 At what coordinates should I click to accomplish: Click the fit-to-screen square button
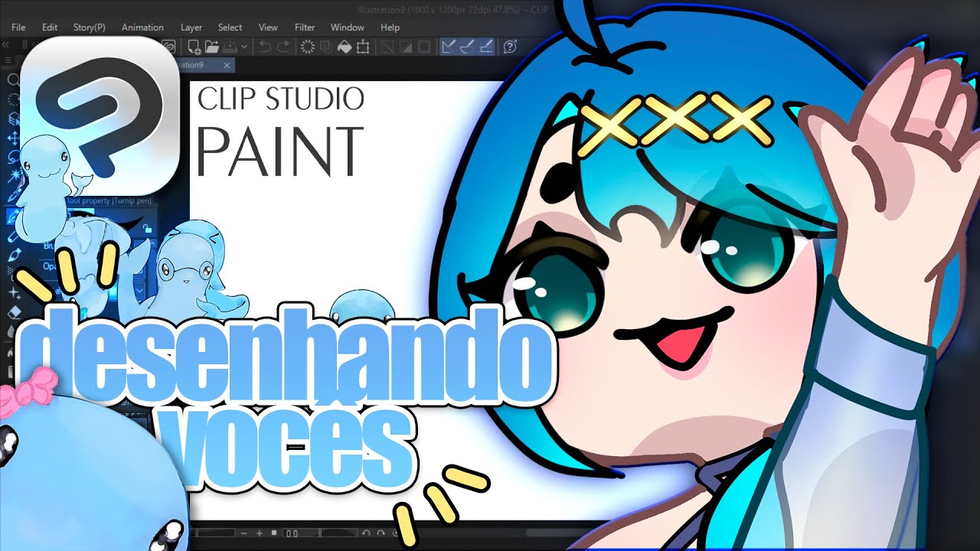274,533
